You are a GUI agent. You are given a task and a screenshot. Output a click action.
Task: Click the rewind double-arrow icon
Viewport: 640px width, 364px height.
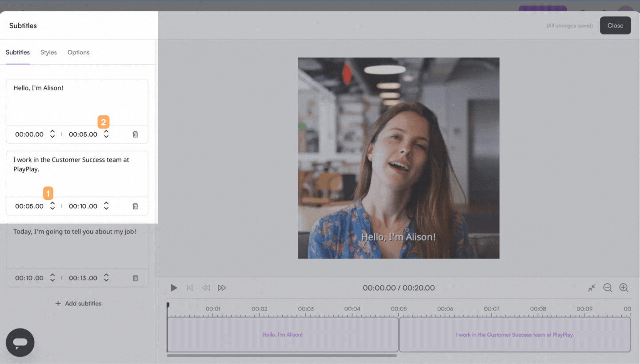(206, 288)
